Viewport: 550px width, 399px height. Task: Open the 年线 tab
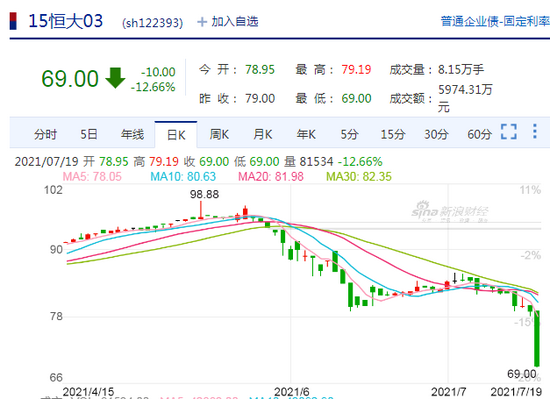pos(132,134)
